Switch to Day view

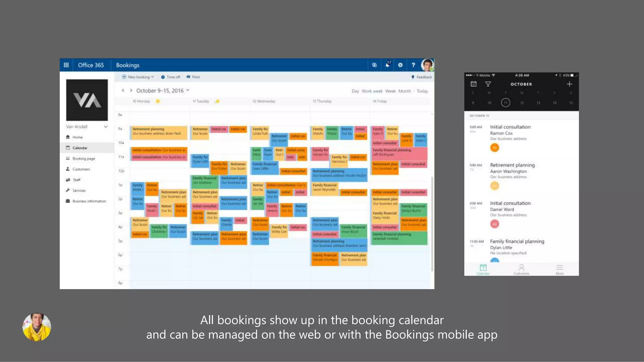(x=355, y=91)
